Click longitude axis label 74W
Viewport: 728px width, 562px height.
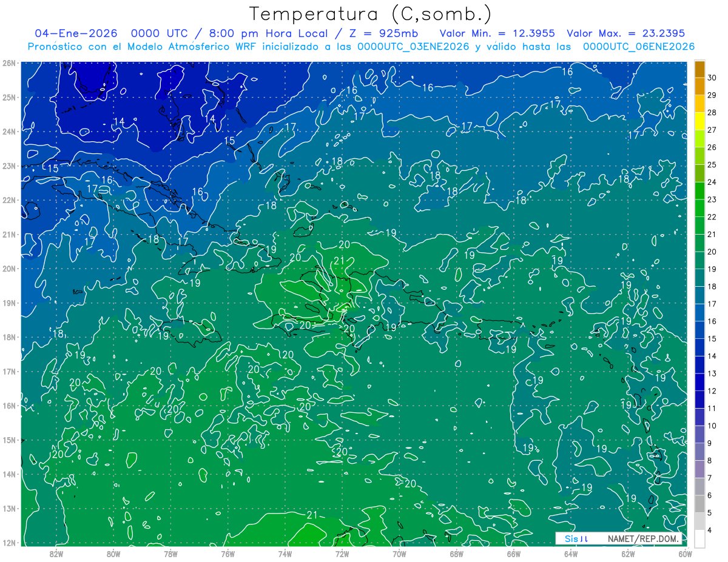(x=285, y=553)
